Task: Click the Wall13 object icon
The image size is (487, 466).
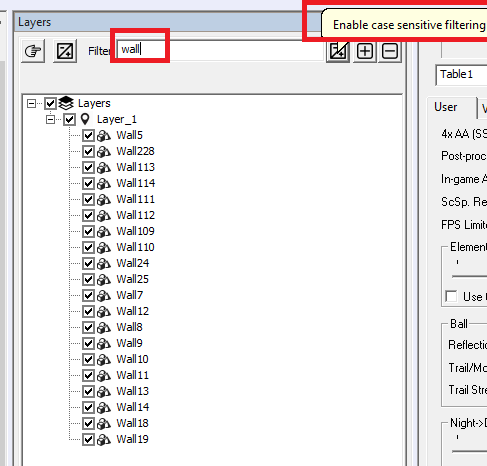Action: point(104,392)
